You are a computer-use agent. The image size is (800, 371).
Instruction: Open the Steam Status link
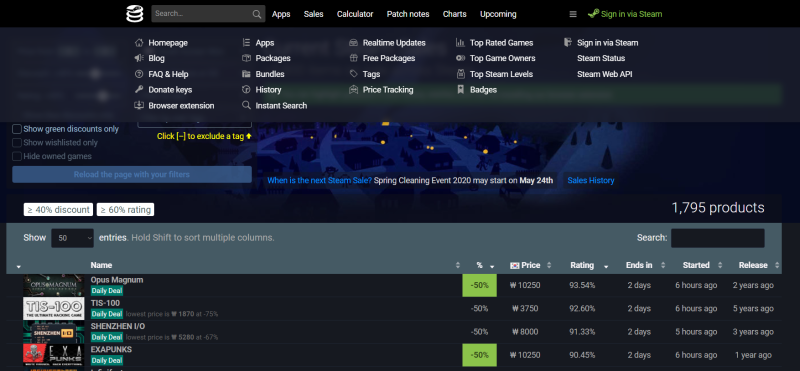pyautogui.click(x=601, y=58)
